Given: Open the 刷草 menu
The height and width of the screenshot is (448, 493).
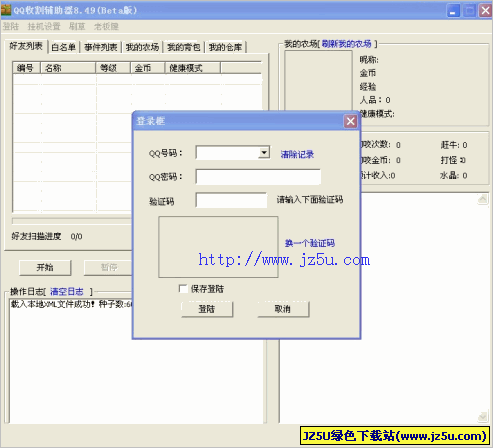Looking at the screenshot, I should [x=77, y=26].
